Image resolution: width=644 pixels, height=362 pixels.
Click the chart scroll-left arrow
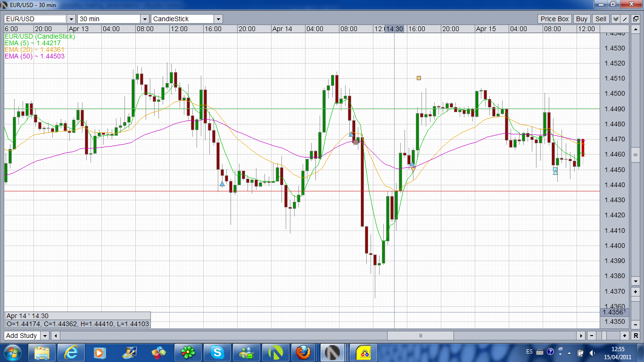click(x=56, y=336)
